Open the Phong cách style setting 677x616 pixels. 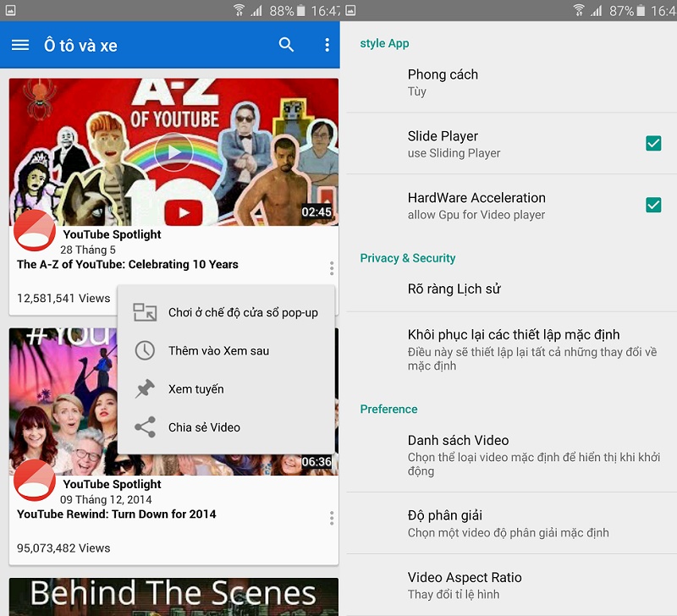click(x=512, y=82)
